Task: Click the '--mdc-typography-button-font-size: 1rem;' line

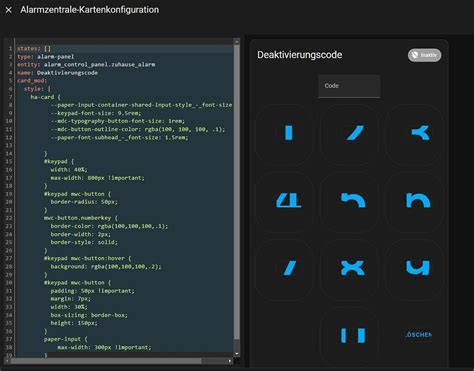Action: (118, 121)
